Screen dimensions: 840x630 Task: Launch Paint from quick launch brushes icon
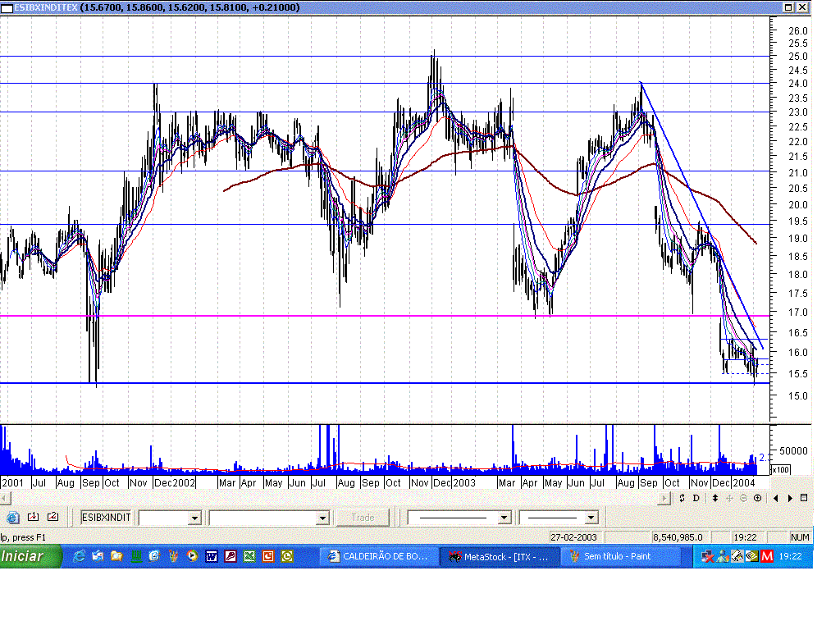tap(173, 557)
